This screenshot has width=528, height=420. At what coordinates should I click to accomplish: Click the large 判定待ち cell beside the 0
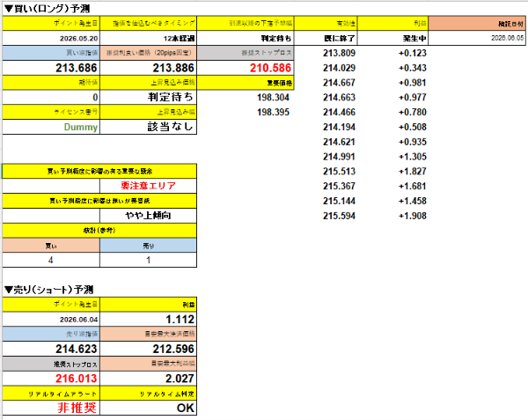pos(149,98)
